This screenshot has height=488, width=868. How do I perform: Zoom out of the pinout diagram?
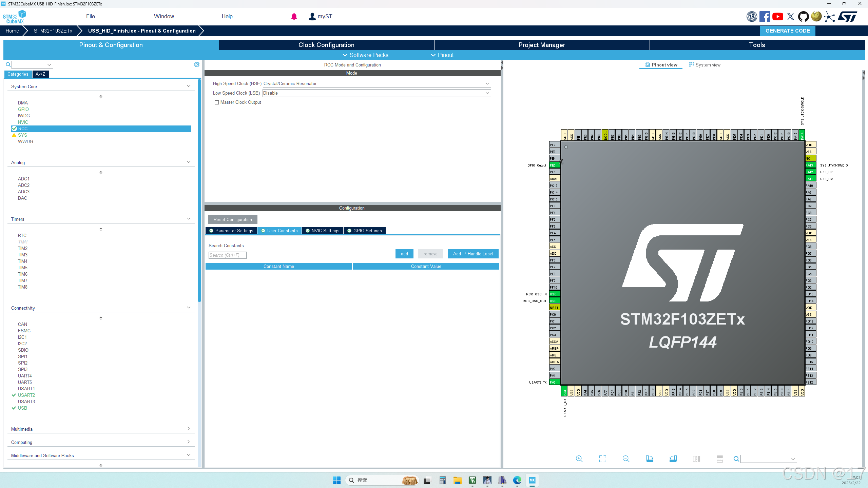click(626, 458)
